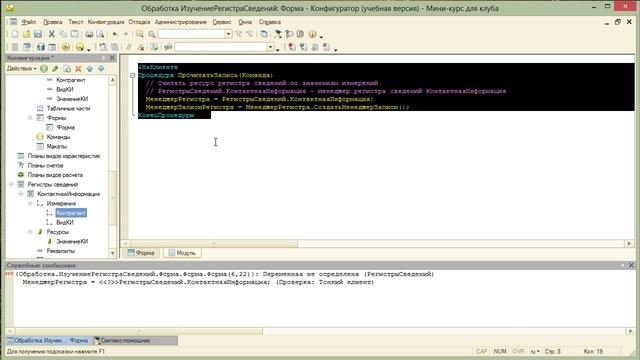Collapse the Регистры сведений node
640x360 pixels.
11,184
